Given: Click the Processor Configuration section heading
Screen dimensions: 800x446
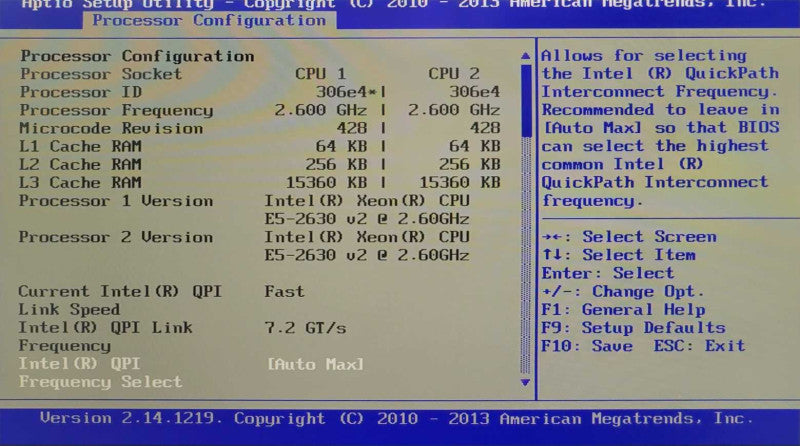Looking at the screenshot, I should tap(137, 56).
